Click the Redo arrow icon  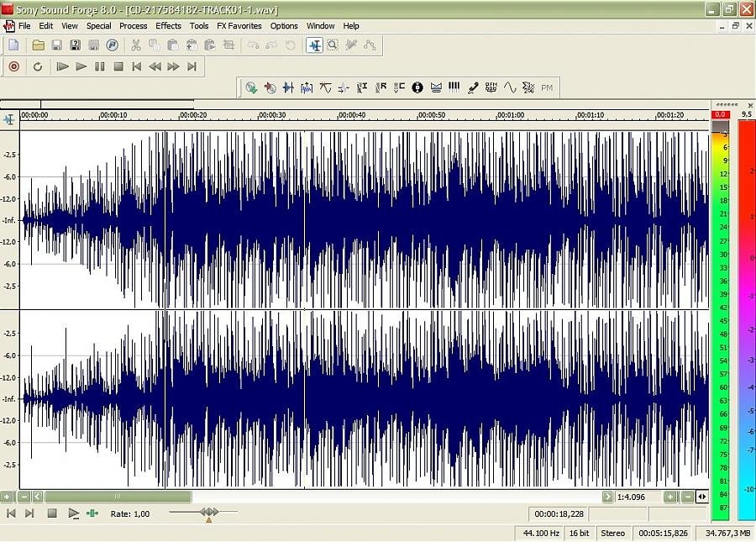pyautogui.click(x=271, y=45)
